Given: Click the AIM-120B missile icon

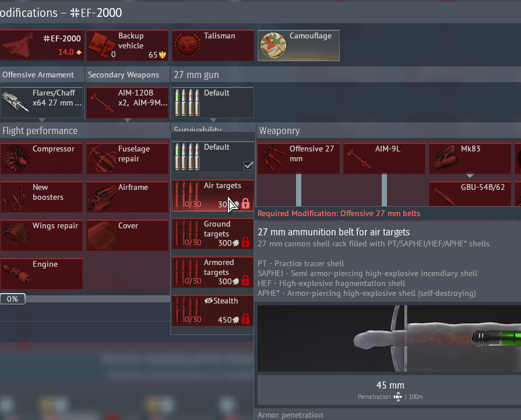Looking at the screenshot, I should [103, 103].
